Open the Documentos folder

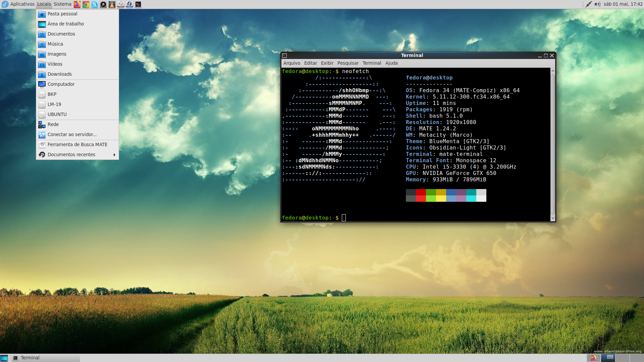[77, 34]
